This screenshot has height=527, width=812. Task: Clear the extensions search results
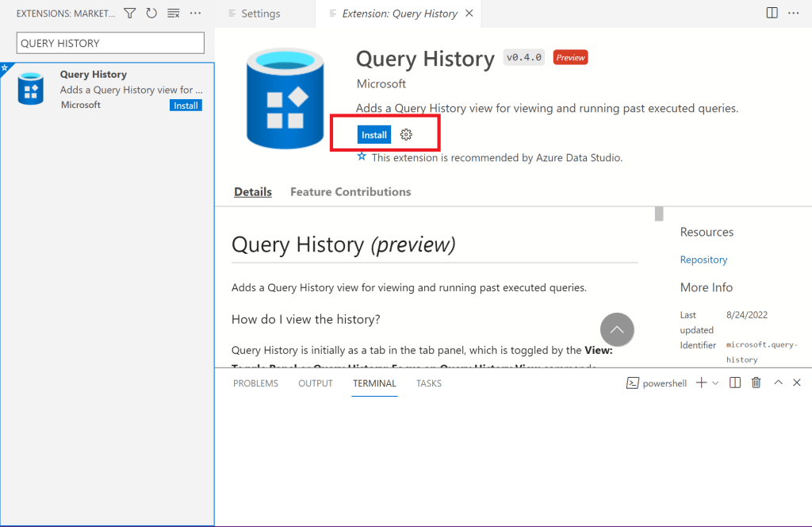(x=174, y=13)
